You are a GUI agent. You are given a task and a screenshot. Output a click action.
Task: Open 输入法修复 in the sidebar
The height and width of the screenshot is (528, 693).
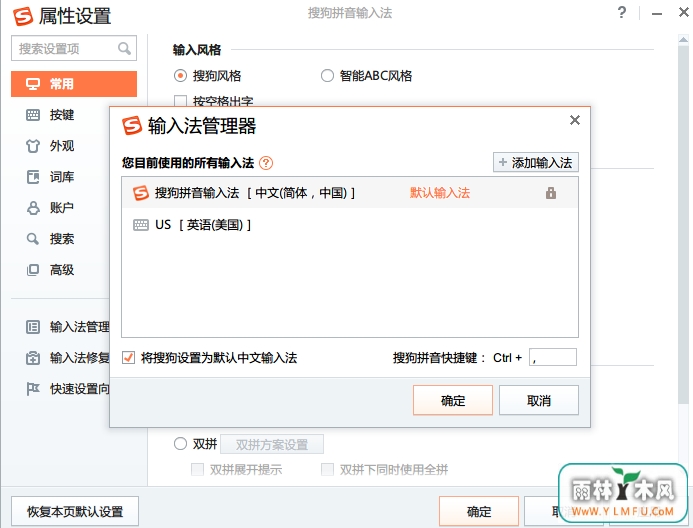pyautogui.click(x=67, y=358)
